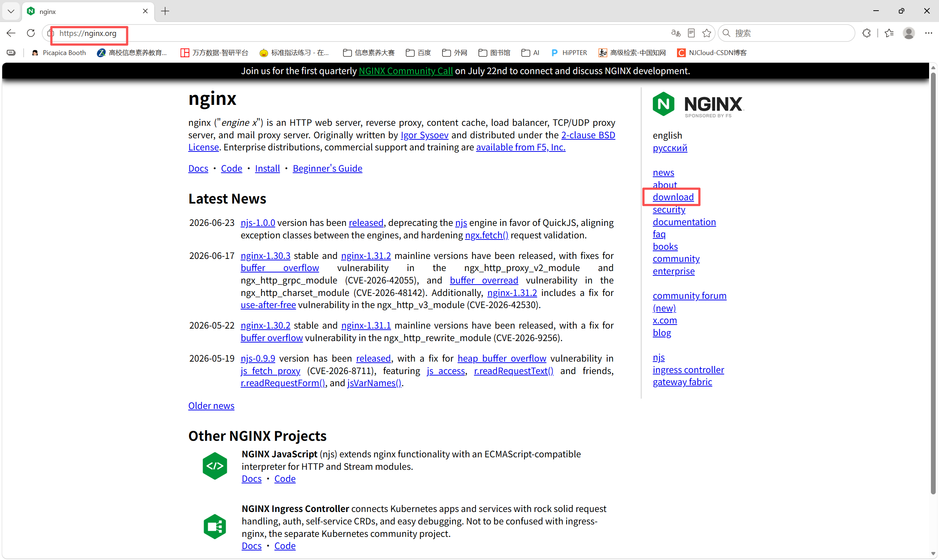Click the NGINX JavaScript green icon
The image size is (939, 560).
pyautogui.click(x=214, y=466)
